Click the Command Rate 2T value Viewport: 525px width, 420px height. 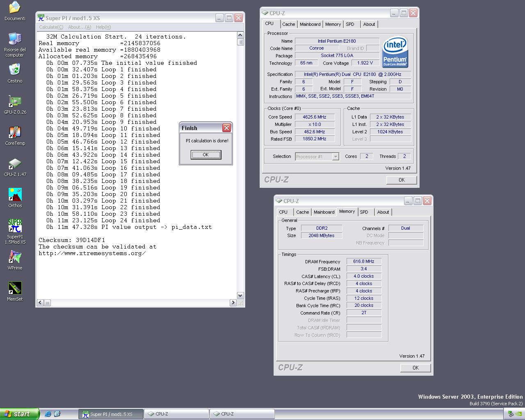tap(364, 313)
